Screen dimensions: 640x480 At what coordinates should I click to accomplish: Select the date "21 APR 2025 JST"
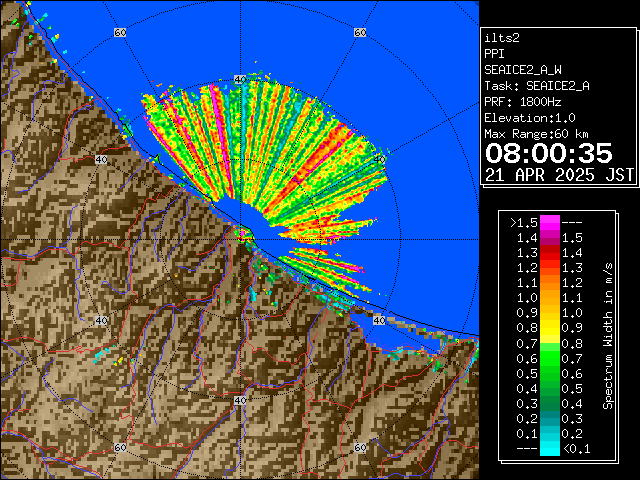click(x=559, y=175)
